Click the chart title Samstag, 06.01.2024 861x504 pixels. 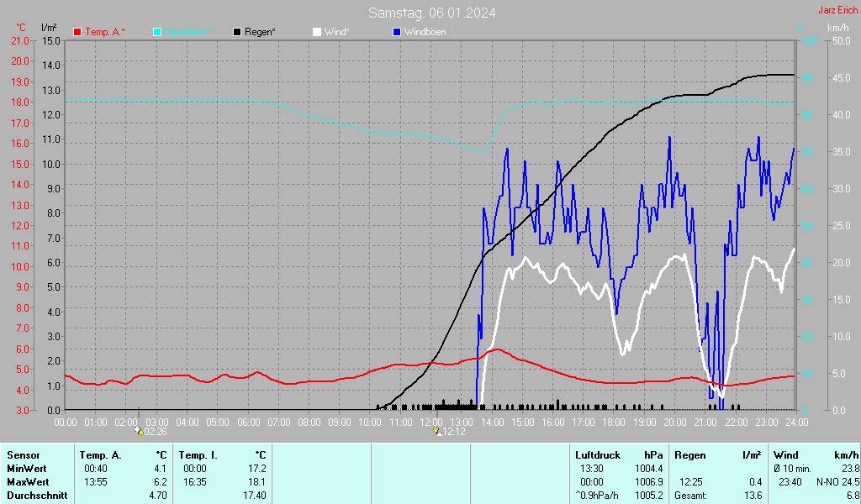(431, 13)
